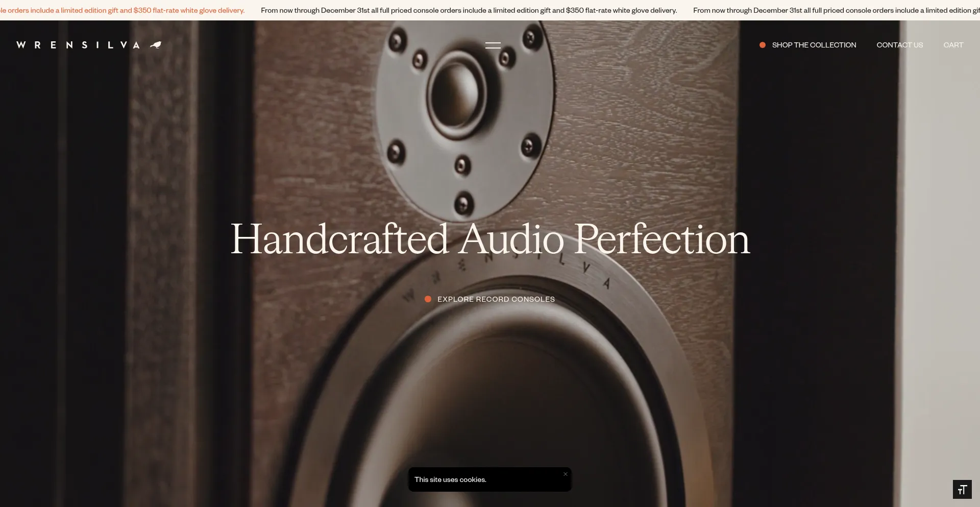Open the text size accessibility widget
This screenshot has width=980, height=507.
(962, 490)
